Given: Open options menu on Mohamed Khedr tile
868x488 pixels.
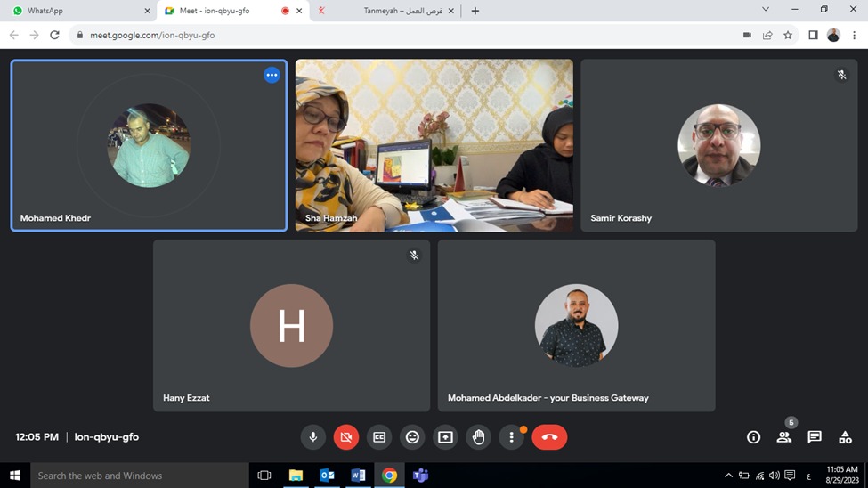Looking at the screenshot, I should coord(272,75).
